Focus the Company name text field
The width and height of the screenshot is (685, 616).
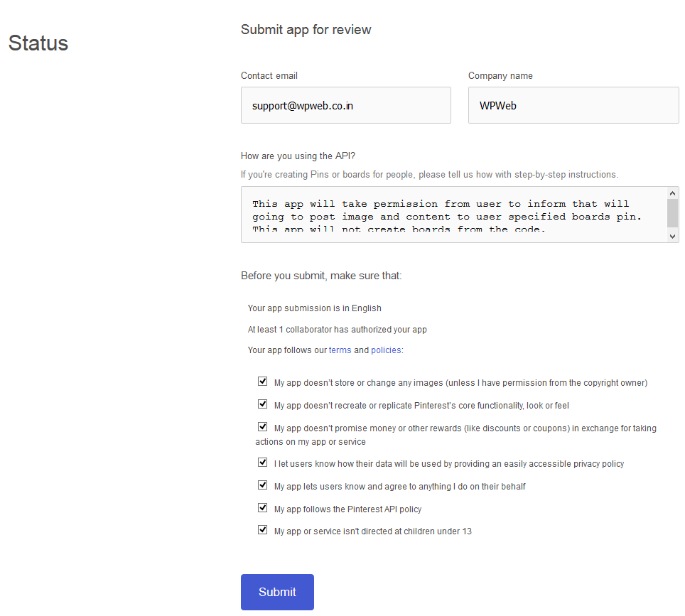tap(573, 105)
